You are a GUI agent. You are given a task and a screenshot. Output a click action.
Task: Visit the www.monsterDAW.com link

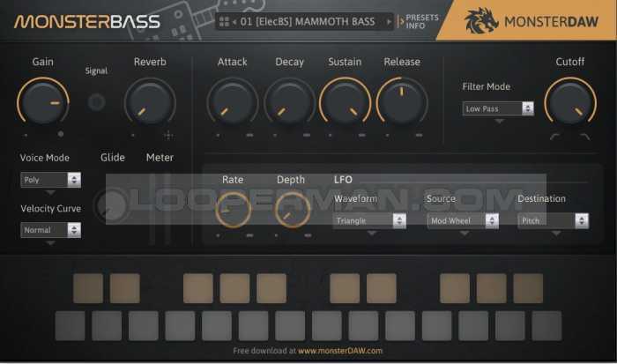[339, 351]
